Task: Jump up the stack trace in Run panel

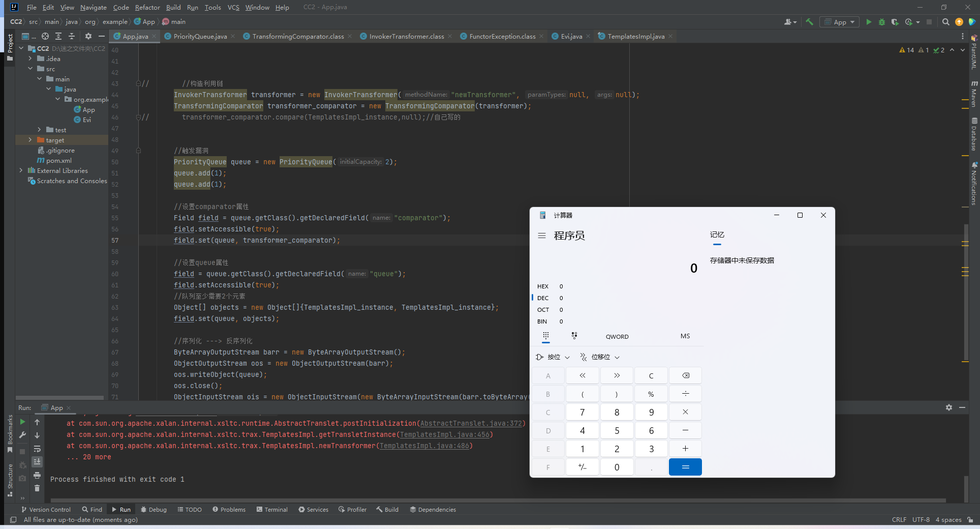Action: point(37,422)
